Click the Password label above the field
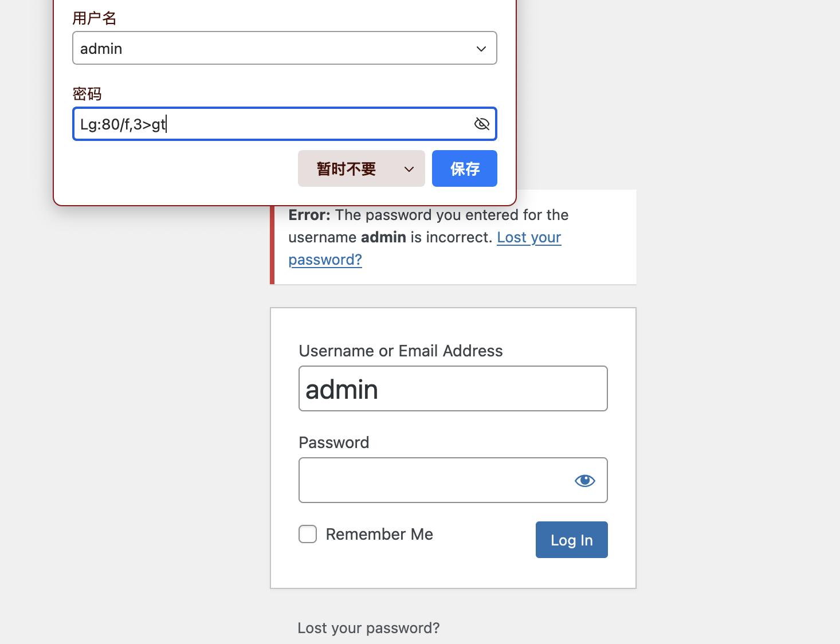Screen dimensions: 840x644 [334, 442]
